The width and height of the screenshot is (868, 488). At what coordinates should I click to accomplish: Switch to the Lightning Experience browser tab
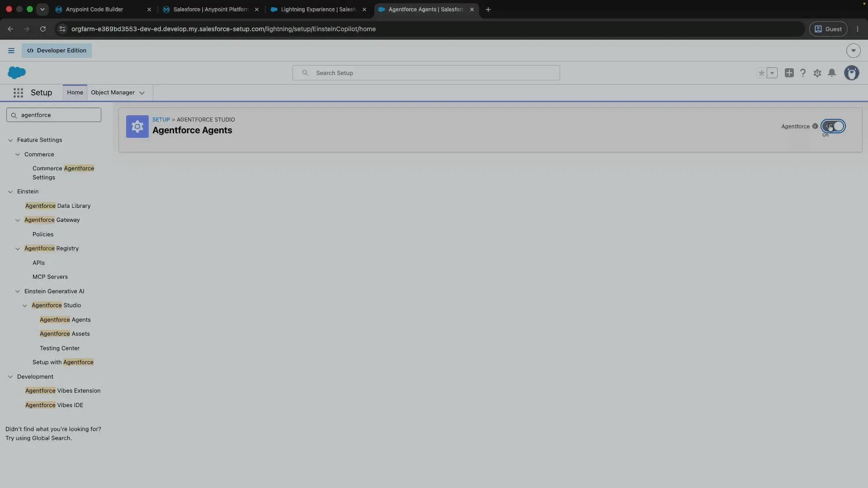coord(318,9)
